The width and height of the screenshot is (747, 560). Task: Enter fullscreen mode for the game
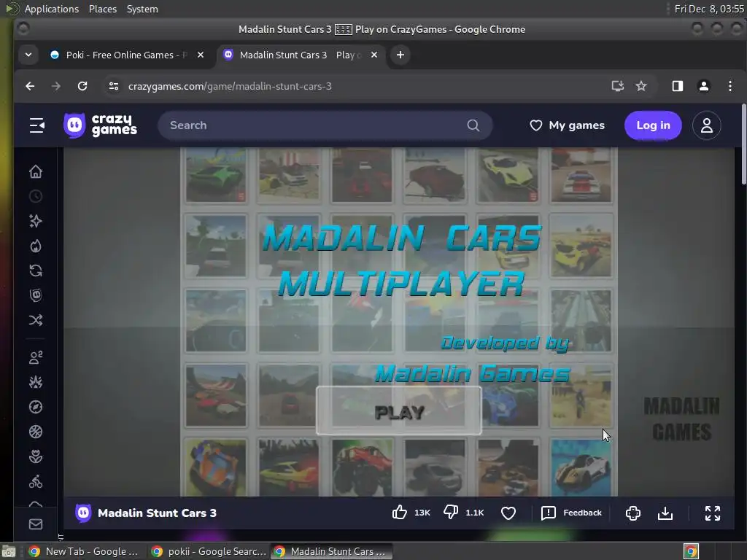coord(713,513)
